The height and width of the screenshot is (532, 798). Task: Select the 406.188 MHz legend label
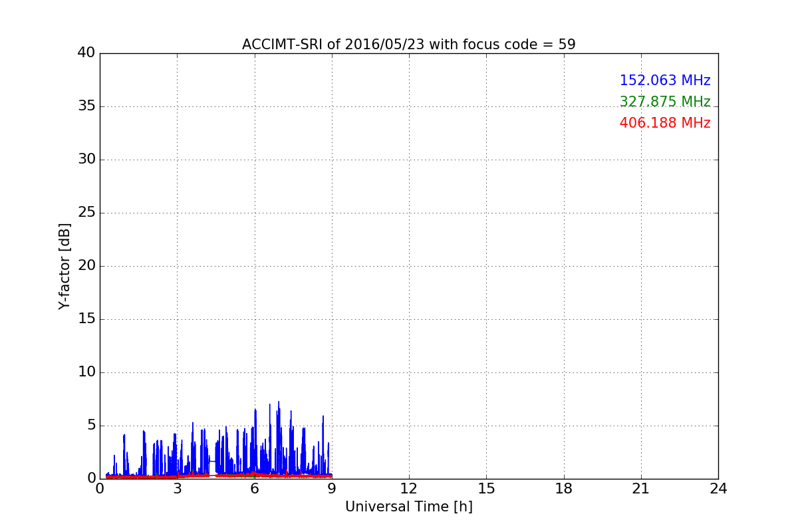(x=665, y=123)
